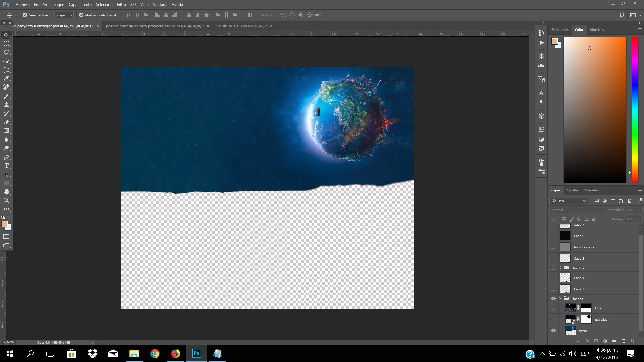Open the Archivo menu
The height and width of the screenshot is (362, 644).
(22, 5)
